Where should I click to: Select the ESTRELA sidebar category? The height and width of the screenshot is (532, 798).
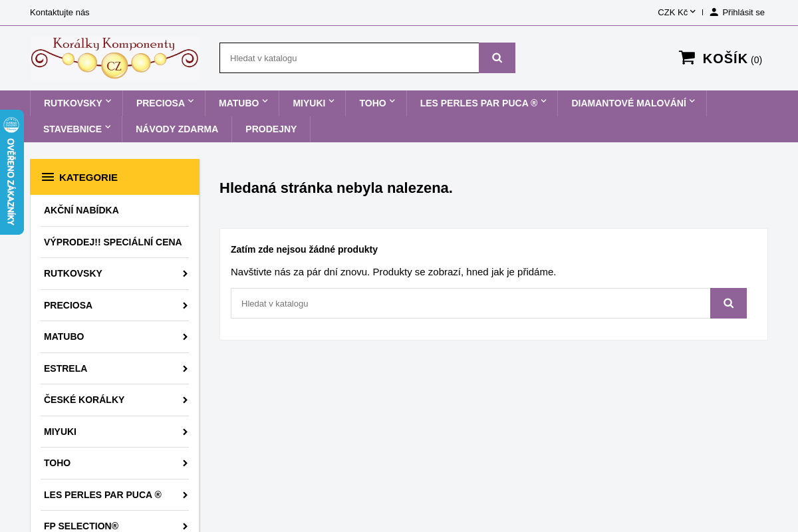tap(65, 368)
